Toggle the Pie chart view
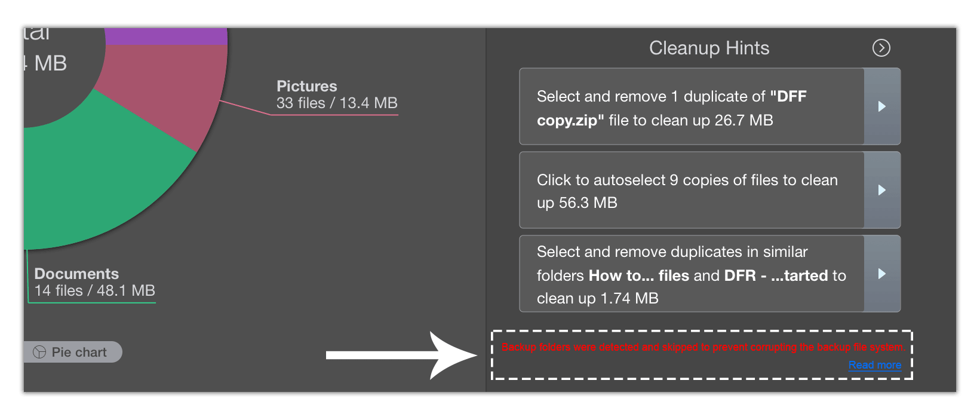980x420 pixels. (x=73, y=352)
